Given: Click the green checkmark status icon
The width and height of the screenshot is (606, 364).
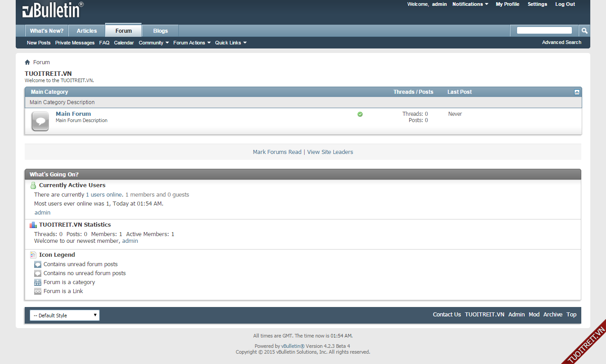Looking at the screenshot, I should (360, 114).
